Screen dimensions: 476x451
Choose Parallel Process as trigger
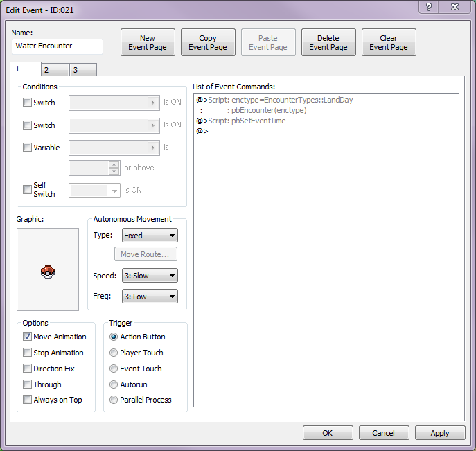[114, 400]
